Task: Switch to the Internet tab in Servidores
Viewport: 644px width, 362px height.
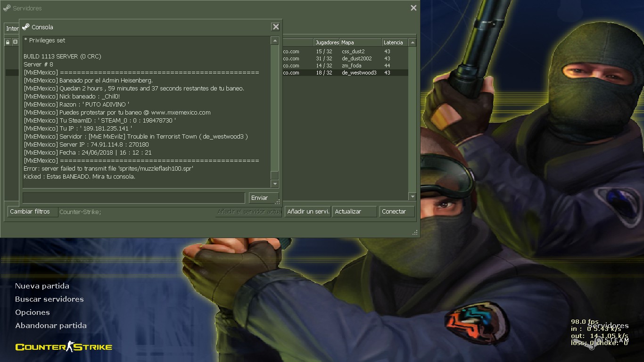Action: 12,29
